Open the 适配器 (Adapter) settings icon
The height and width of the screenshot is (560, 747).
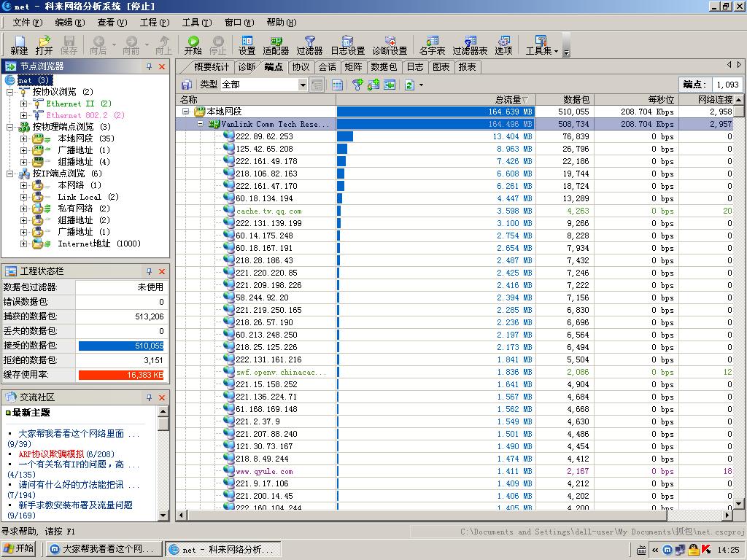pos(276,44)
